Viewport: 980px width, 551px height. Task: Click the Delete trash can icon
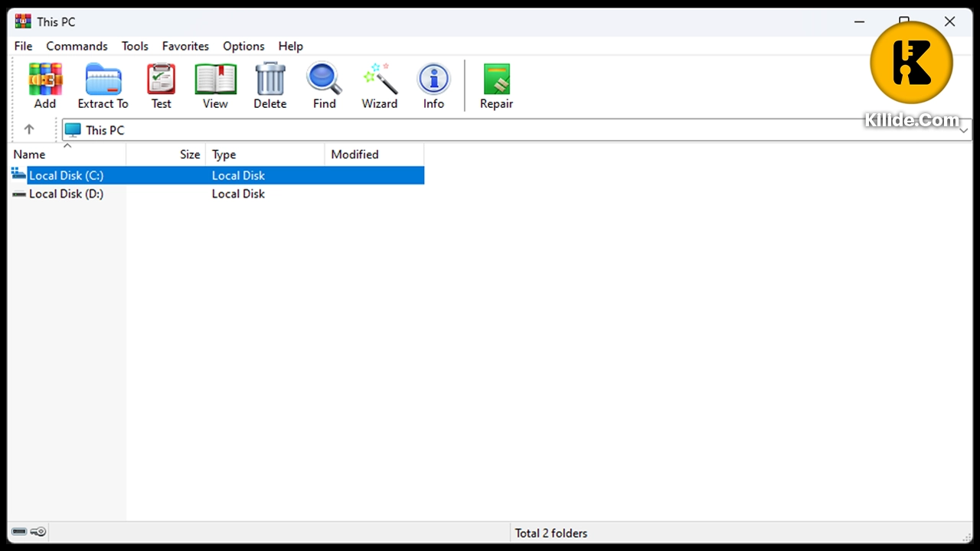pyautogui.click(x=269, y=79)
